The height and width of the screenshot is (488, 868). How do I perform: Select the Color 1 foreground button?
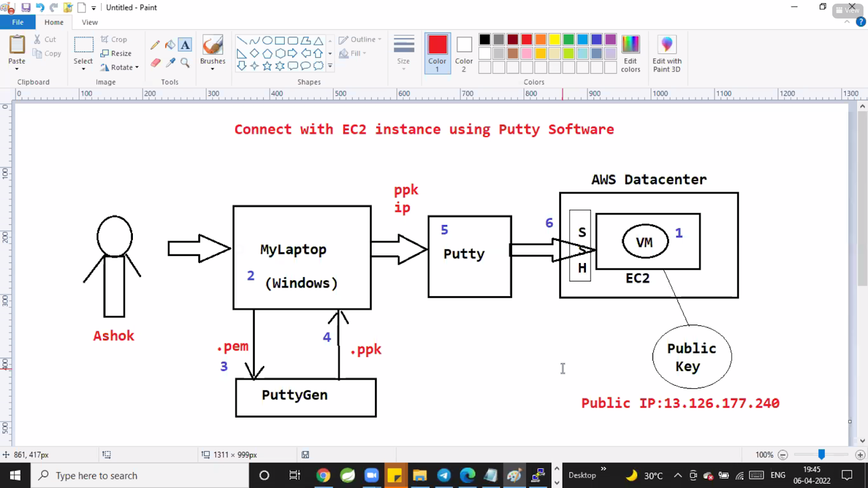tap(437, 53)
